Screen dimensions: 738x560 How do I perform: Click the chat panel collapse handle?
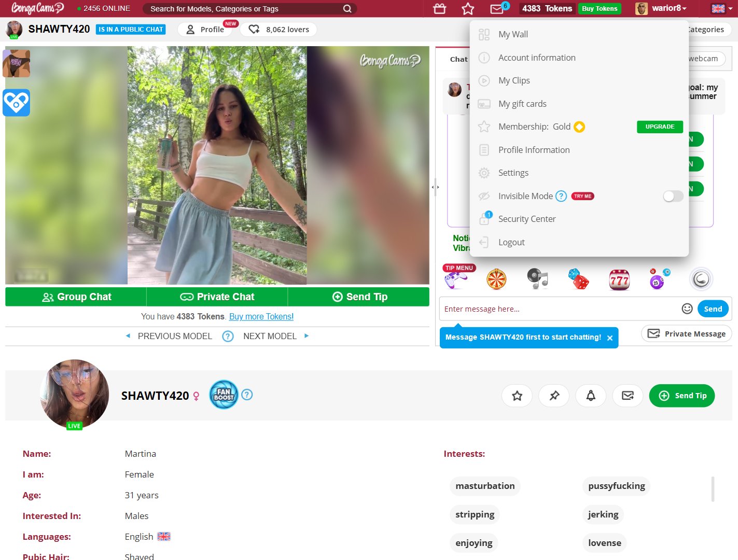[x=436, y=187]
